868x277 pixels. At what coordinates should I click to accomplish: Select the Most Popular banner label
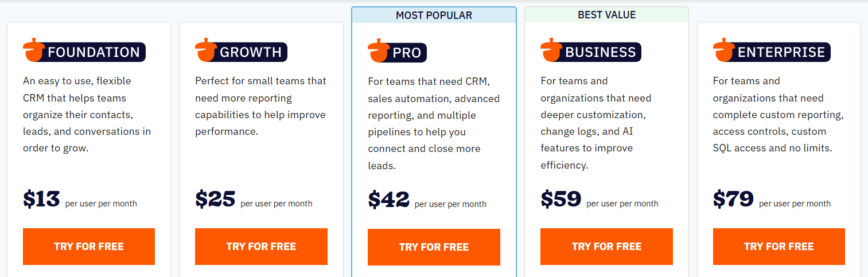click(x=434, y=15)
